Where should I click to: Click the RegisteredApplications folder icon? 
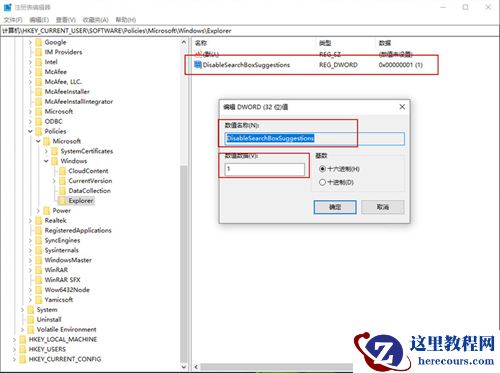pos(39,230)
